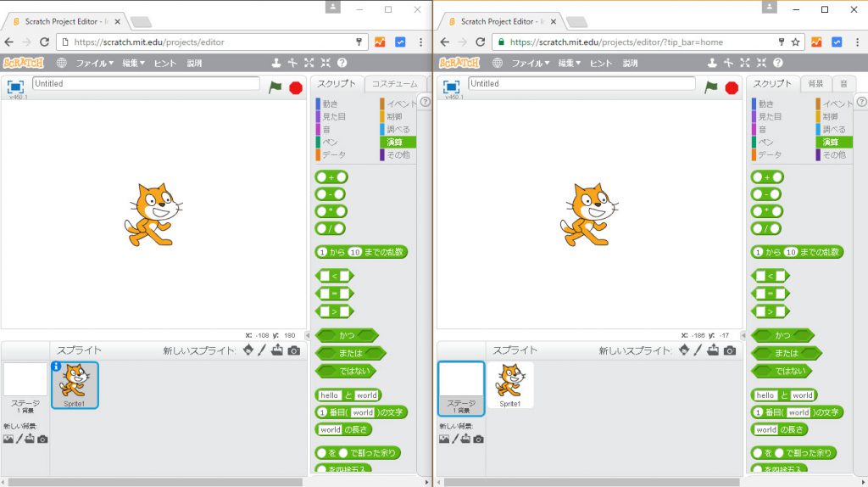Open language globe icon in left window
This screenshot has height=487, width=868.
[61, 63]
